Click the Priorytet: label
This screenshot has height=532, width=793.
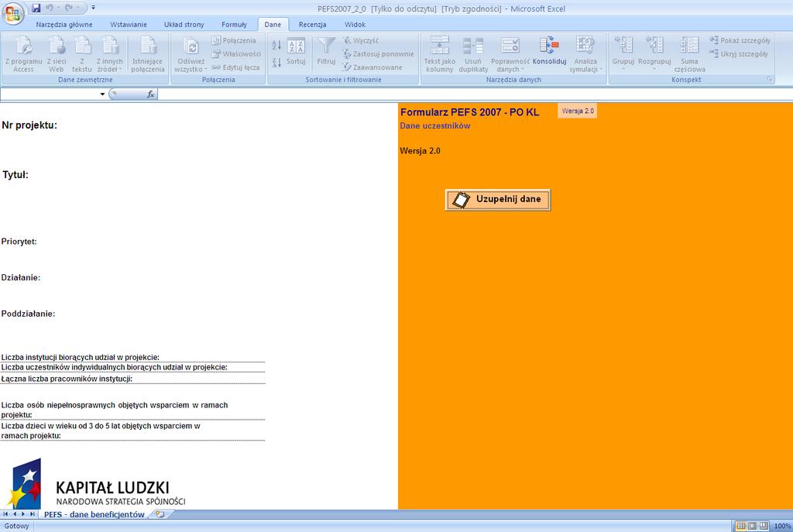19,242
